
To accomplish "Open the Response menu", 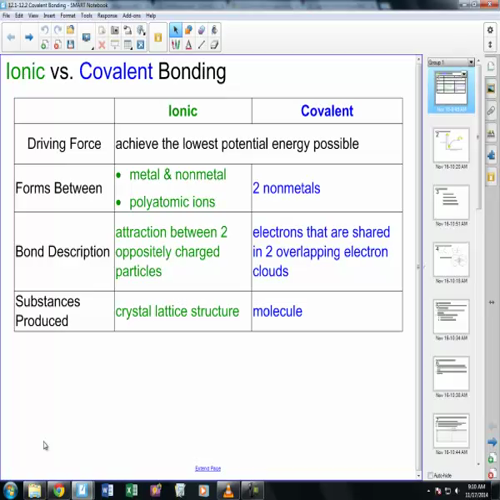I will coord(107,16).
